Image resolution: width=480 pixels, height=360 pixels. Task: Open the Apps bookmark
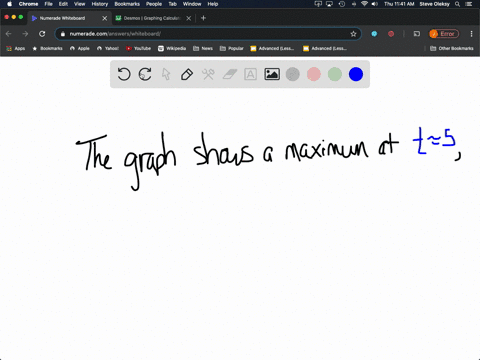click(x=16, y=48)
